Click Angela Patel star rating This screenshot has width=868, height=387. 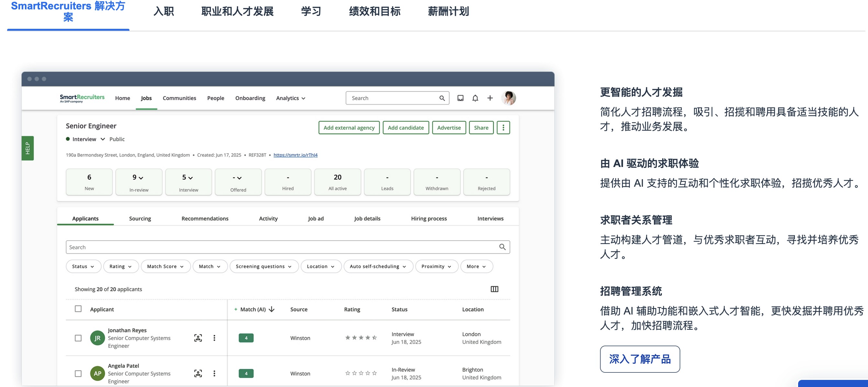[361, 373]
